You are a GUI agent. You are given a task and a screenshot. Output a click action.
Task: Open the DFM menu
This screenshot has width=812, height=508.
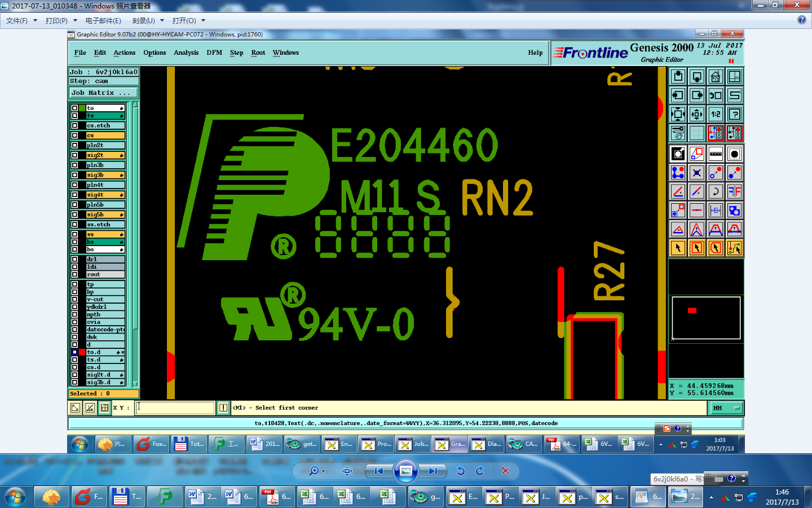(x=214, y=52)
